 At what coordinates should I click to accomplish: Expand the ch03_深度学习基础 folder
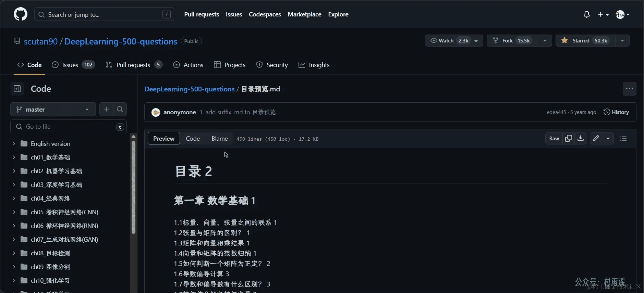click(x=14, y=184)
